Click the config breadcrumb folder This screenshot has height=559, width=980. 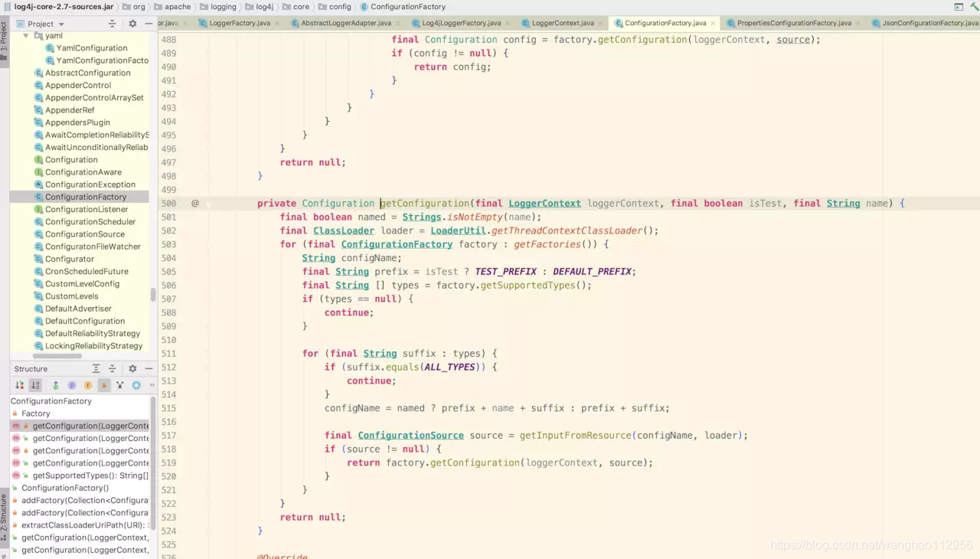(334, 6)
